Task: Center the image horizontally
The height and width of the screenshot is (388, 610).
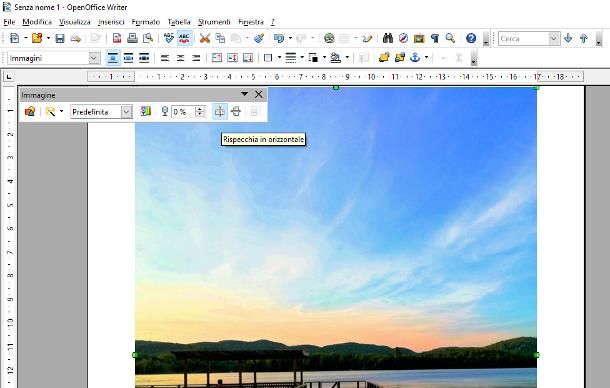Action: pyautogui.click(x=181, y=58)
